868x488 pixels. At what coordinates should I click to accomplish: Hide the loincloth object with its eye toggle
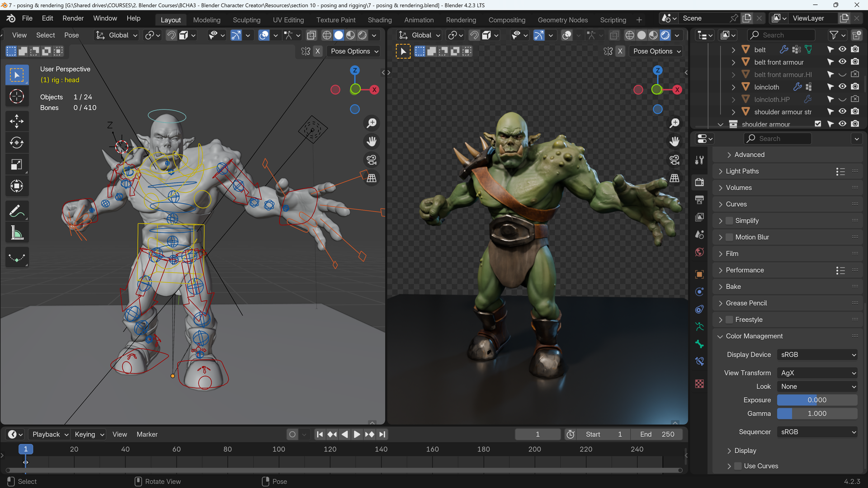coord(842,87)
